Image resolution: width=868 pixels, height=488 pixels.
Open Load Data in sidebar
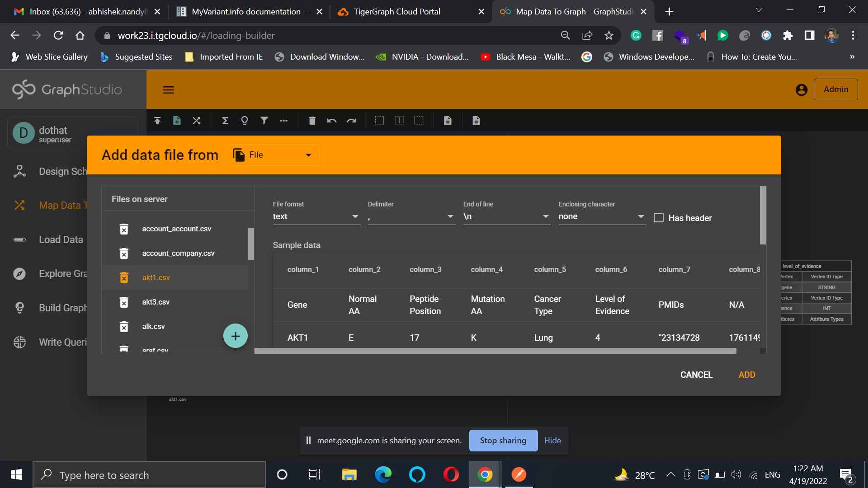61,239
